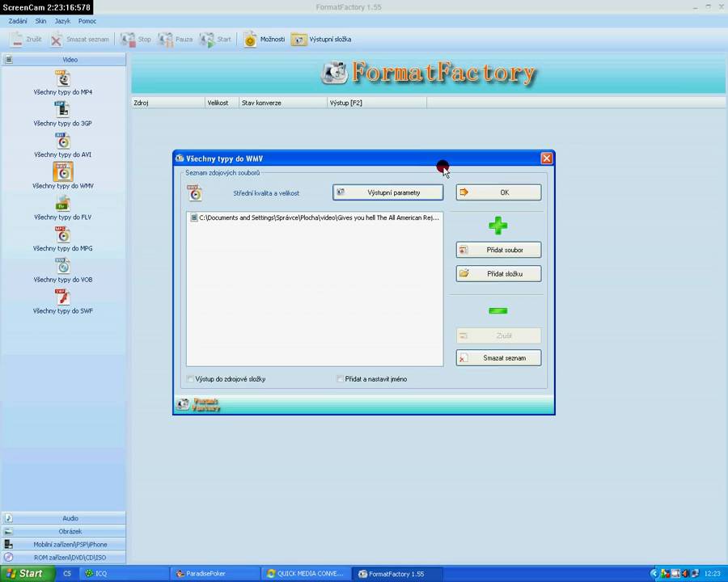Click the Přidat soubor button
The width and height of the screenshot is (728, 582).
coord(498,250)
